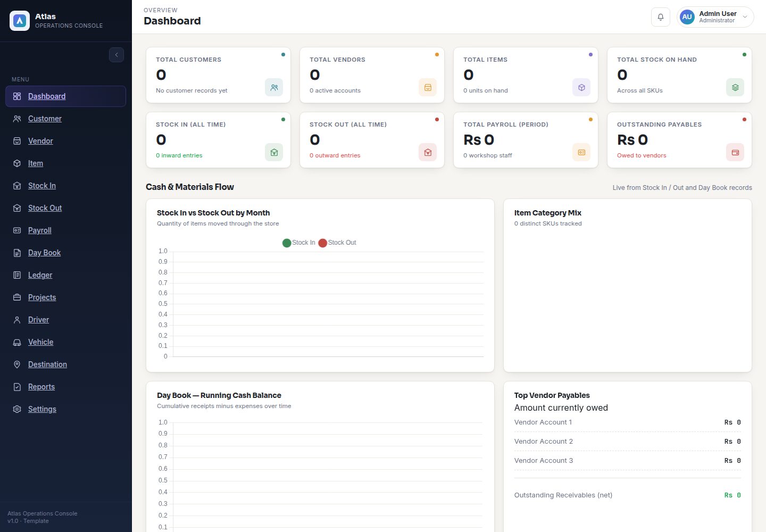
Task: Click the 'Owed to vendors' text
Action: click(642, 155)
